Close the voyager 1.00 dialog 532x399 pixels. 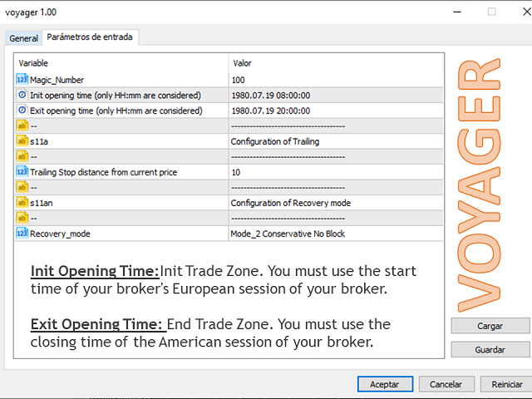click(526, 12)
